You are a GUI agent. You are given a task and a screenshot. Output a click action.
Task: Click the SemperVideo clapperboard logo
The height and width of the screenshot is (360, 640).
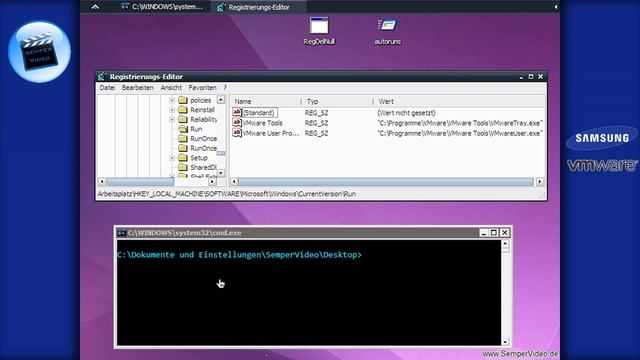tap(40, 52)
